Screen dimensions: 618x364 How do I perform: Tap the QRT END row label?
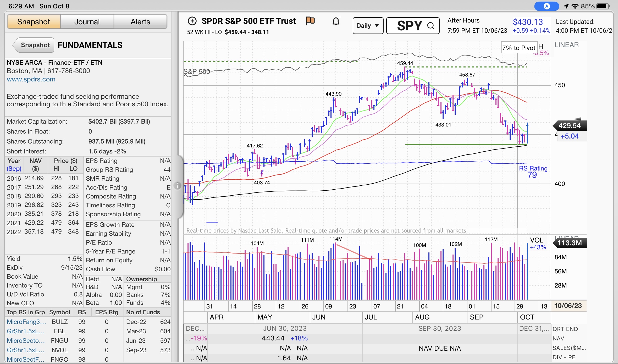point(565,329)
